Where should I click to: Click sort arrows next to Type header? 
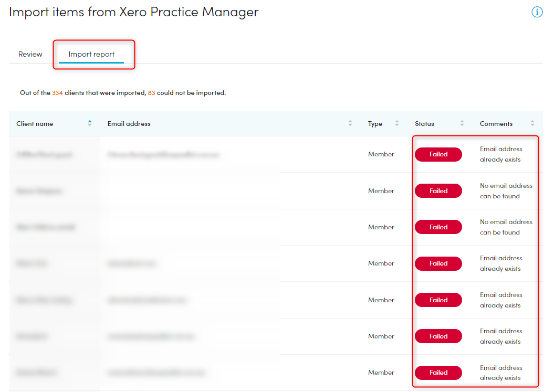pos(397,124)
